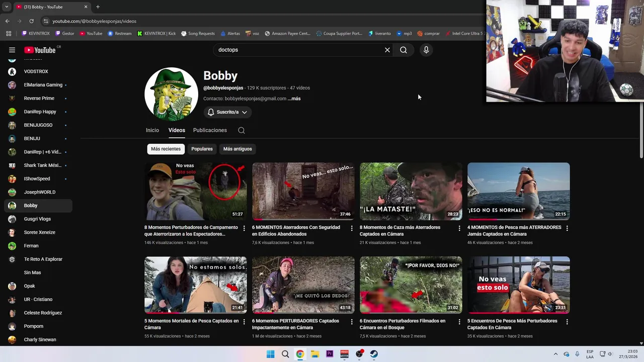The width and height of the screenshot is (644, 362).
Task: Show hidden system tray icons
Action: coord(555,354)
